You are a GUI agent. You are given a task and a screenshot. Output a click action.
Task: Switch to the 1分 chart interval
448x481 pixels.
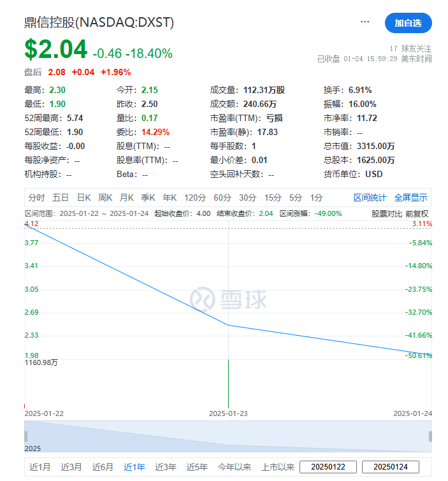pos(316,197)
